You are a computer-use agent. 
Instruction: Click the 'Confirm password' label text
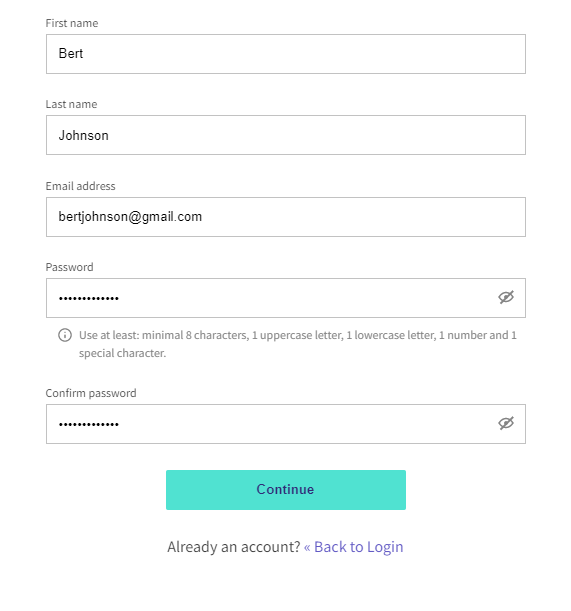click(x=91, y=393)
